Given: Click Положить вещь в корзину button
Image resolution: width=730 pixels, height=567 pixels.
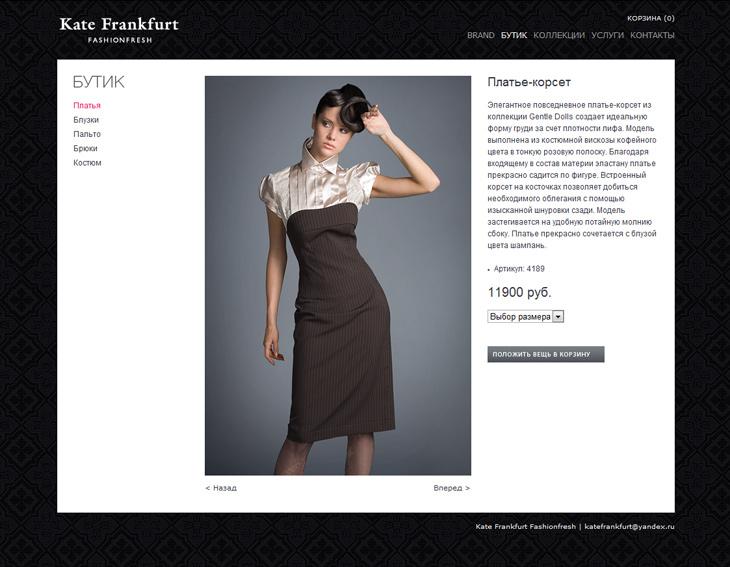Looking at the screenshot, I should point(546,354).
